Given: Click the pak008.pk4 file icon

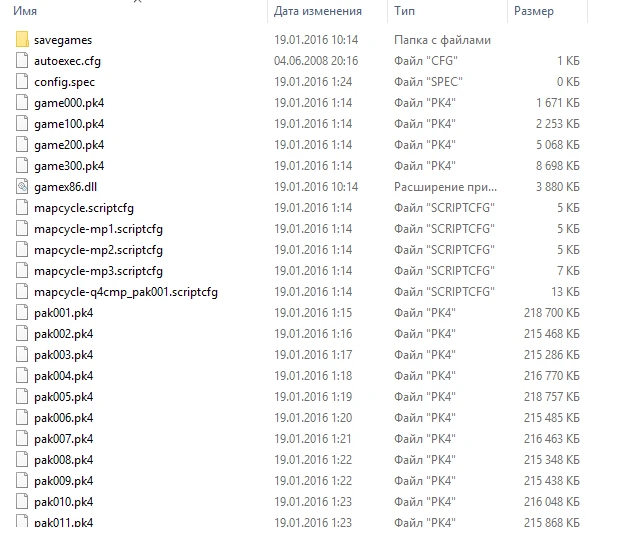Looking at the screenshot, I should pos(22,459).
